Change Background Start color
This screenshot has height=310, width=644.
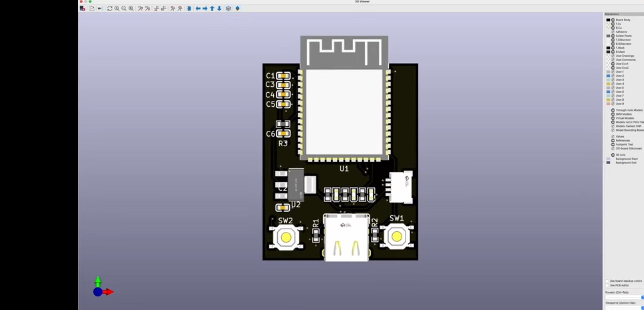[608, 159]
